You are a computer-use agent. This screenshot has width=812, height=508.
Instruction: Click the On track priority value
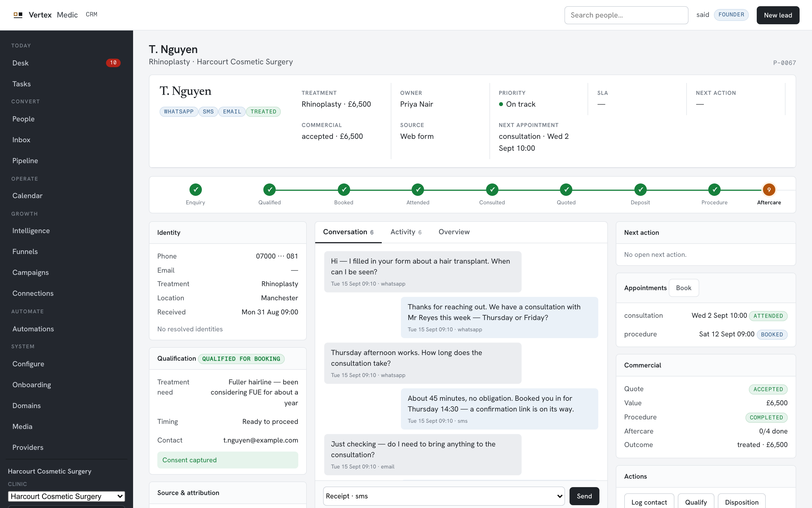click(x=517, y=104)
